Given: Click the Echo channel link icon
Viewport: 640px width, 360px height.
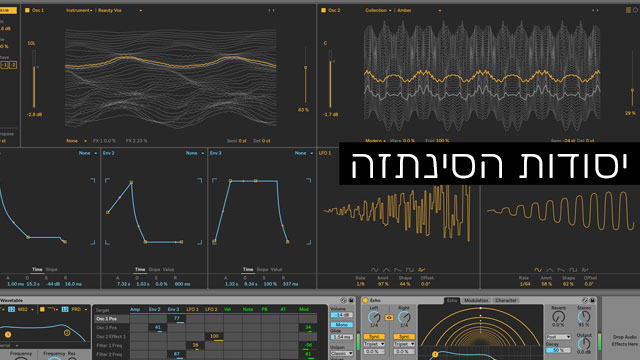Looking at the screenshot, I should (x=389, y=317).
